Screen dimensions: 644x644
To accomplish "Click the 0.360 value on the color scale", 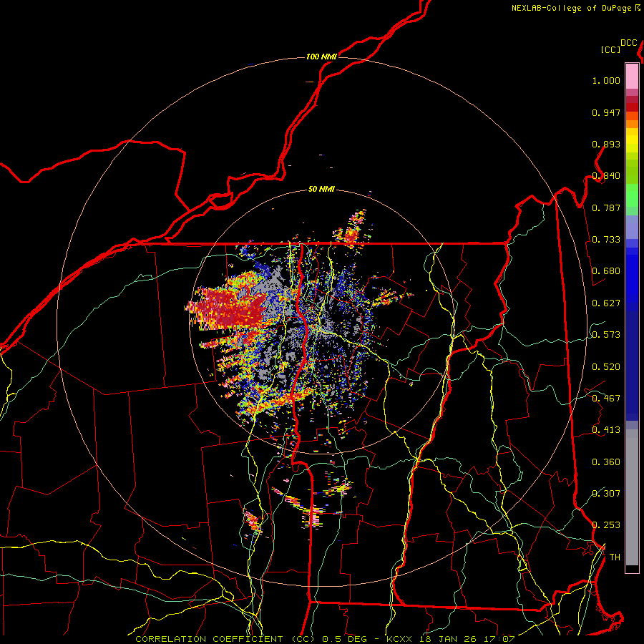I will pyautogui.click(x=606, y=462).
